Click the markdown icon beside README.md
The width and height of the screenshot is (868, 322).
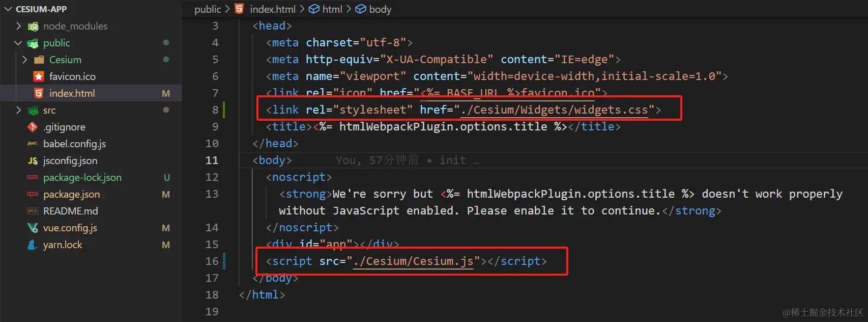33,211
